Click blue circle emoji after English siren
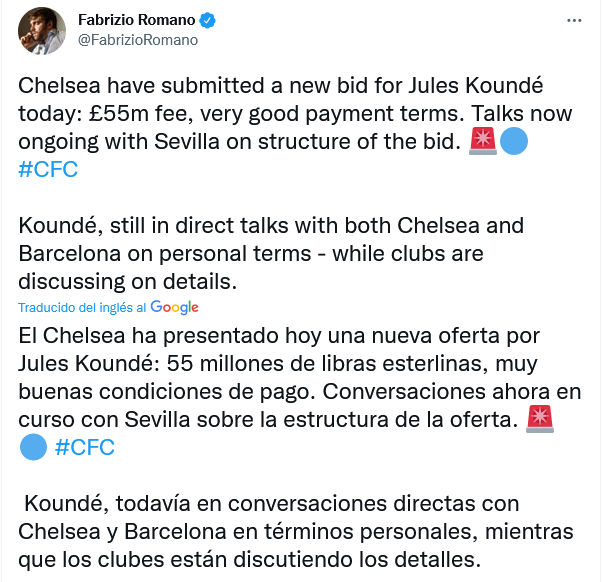This screenshot has height=582, width=602. point(514,141)
